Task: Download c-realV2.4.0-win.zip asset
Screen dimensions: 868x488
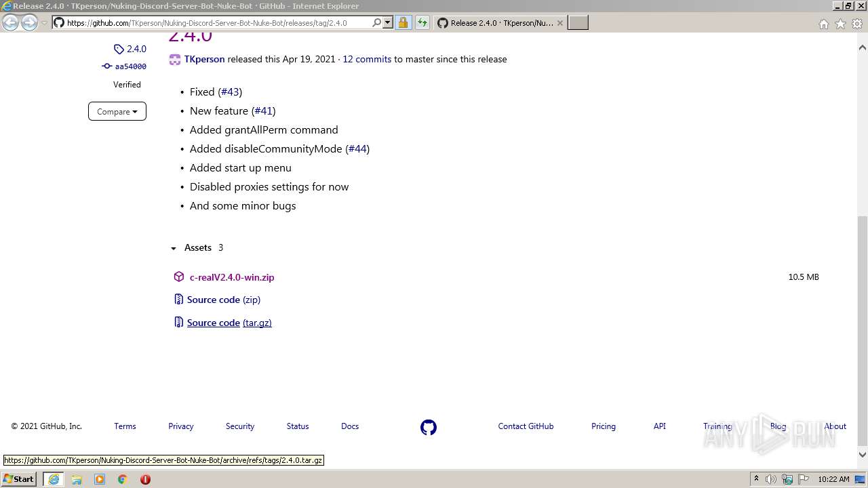Action: click(232, 277)
